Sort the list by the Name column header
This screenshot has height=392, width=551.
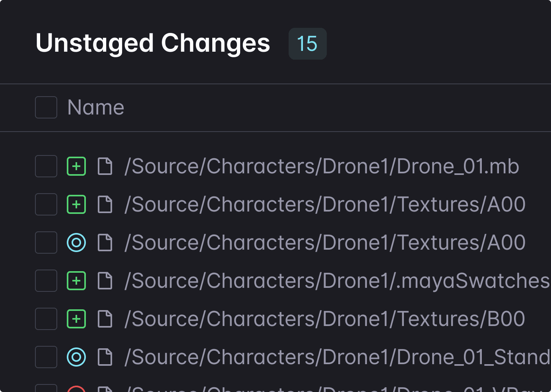coord(96,107)
